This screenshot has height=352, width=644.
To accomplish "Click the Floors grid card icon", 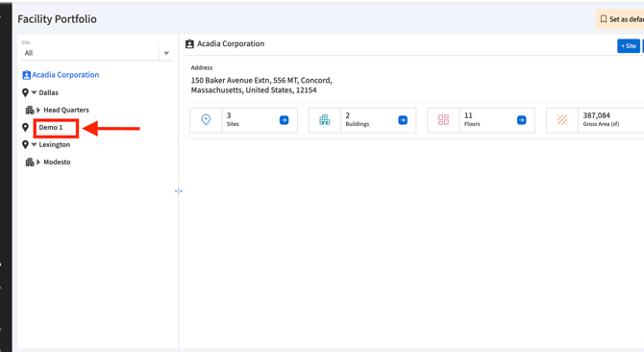I will (443, 120).
